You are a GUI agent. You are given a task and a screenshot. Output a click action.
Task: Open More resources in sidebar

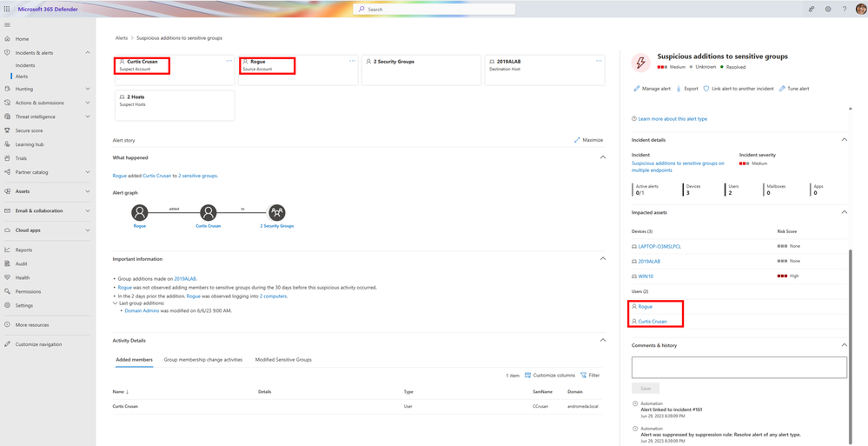click(32, 324)
